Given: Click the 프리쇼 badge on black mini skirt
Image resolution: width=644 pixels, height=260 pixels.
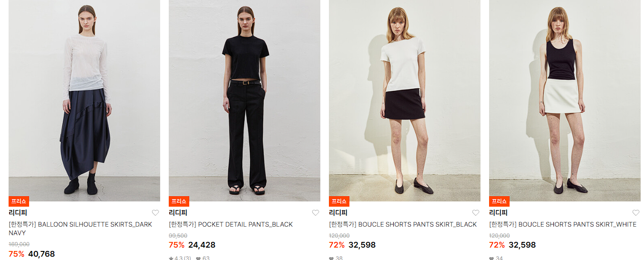Looking at the screenshot, I should tap(339, 201).
